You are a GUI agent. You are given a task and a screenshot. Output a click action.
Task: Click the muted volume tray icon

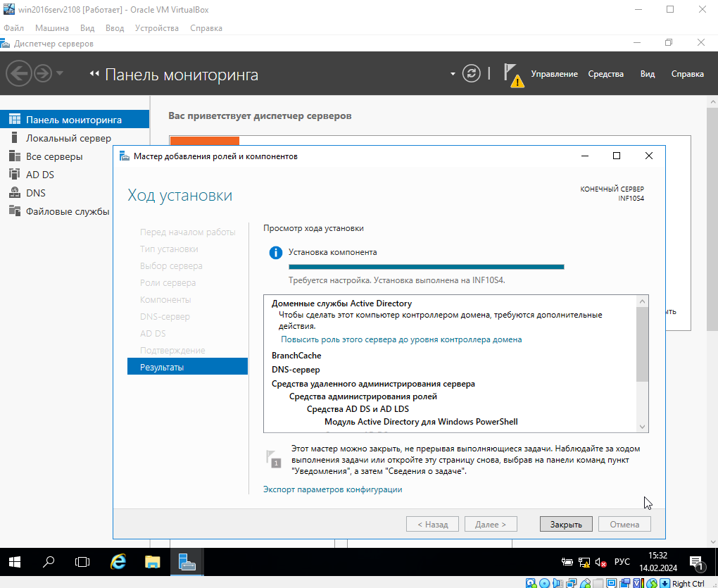pyautogui.click(x=600, y=562)
